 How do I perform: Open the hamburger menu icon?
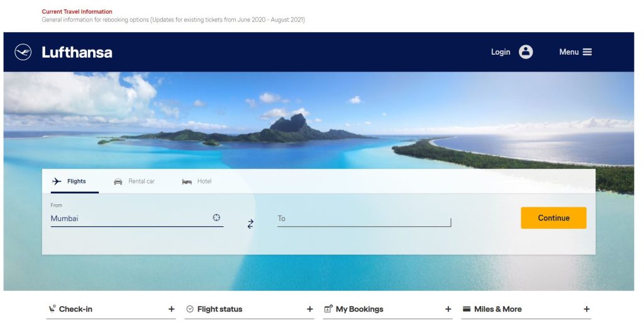(587, 52)
